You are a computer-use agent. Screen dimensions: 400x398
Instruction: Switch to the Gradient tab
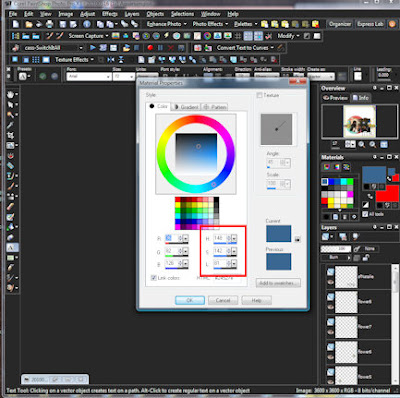(x=186, y=107)
